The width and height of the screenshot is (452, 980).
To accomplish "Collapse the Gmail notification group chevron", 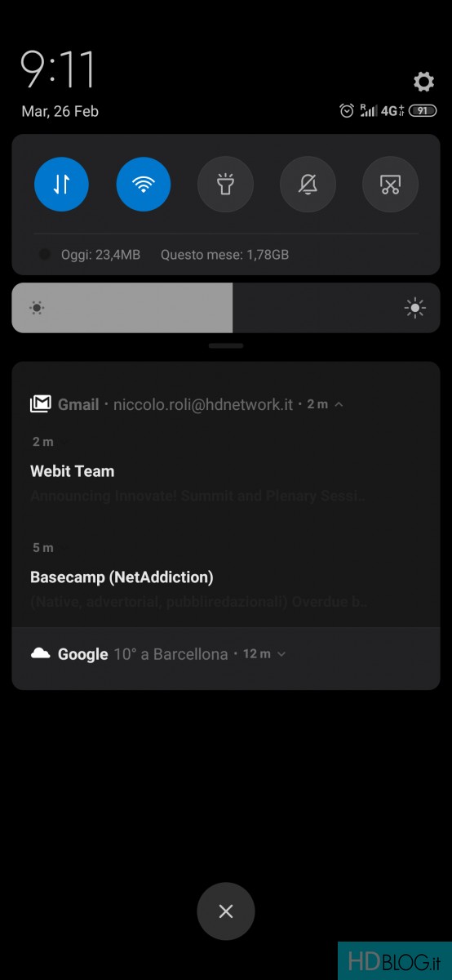I will pyautogui.click(x=339, y=404).
